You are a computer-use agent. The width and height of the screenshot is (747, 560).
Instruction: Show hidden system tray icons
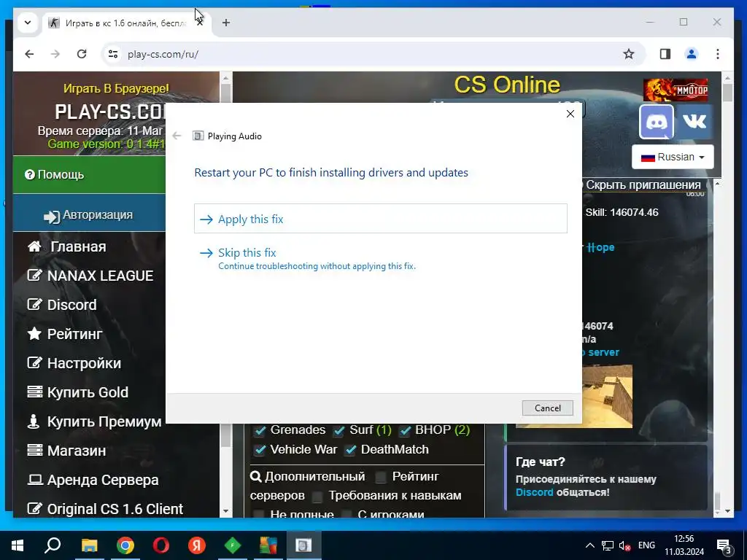coord(589,545)
